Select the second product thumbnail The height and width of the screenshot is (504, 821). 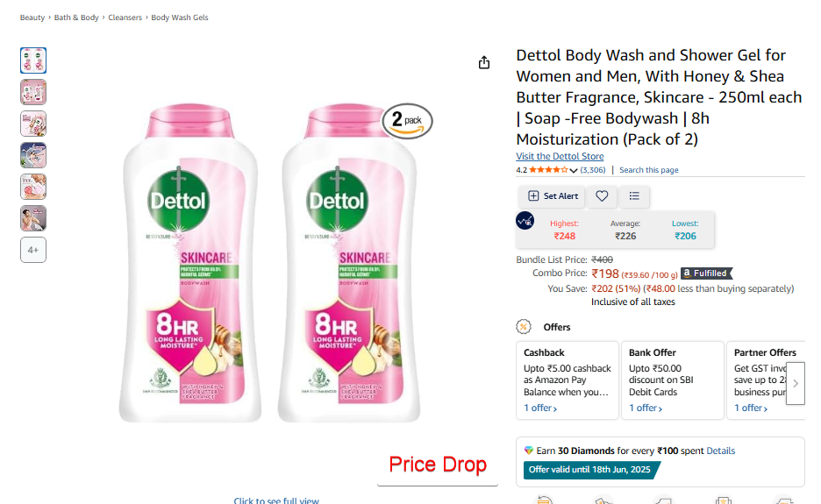pyautogui.click(x=33, y=92)
